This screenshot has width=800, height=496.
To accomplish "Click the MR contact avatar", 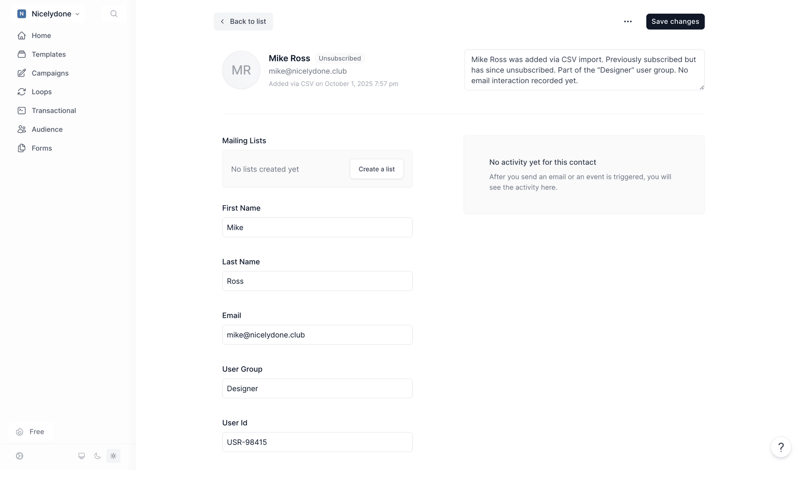I will [x=241, y=70].
